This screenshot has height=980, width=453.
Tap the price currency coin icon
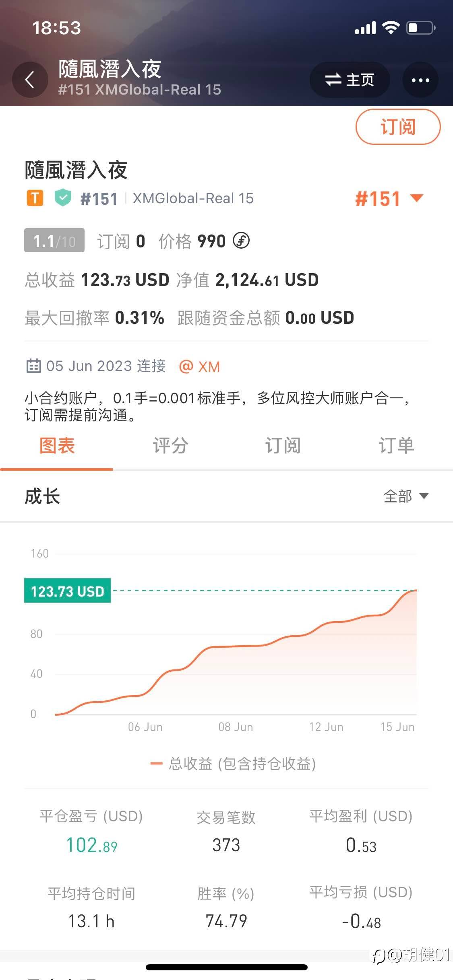coord(241,241)
